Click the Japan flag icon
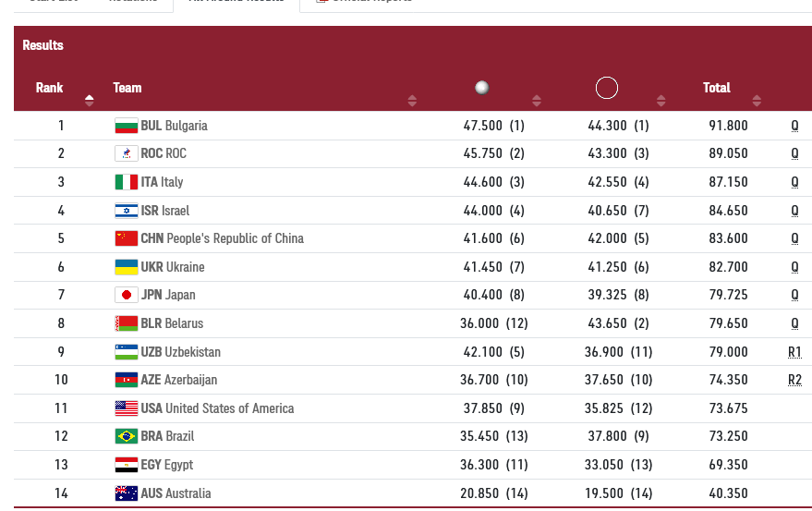This screenshot has width=812, height=511. [x=127, y=295]
